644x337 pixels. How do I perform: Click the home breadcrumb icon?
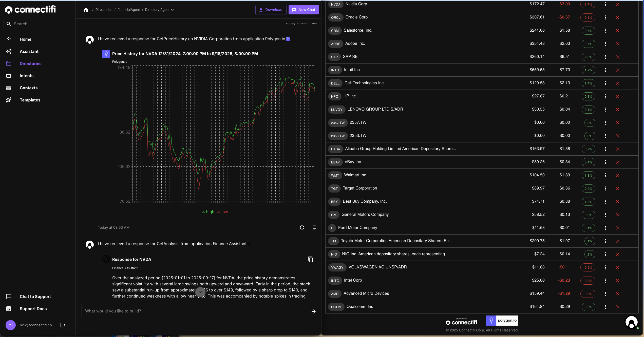(x=86, y=10)
